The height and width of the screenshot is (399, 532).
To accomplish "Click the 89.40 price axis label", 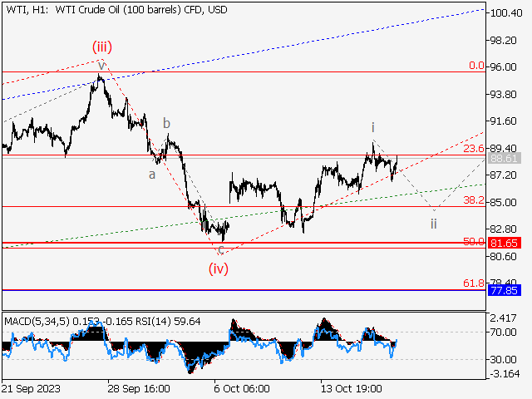I will [504, 148].
